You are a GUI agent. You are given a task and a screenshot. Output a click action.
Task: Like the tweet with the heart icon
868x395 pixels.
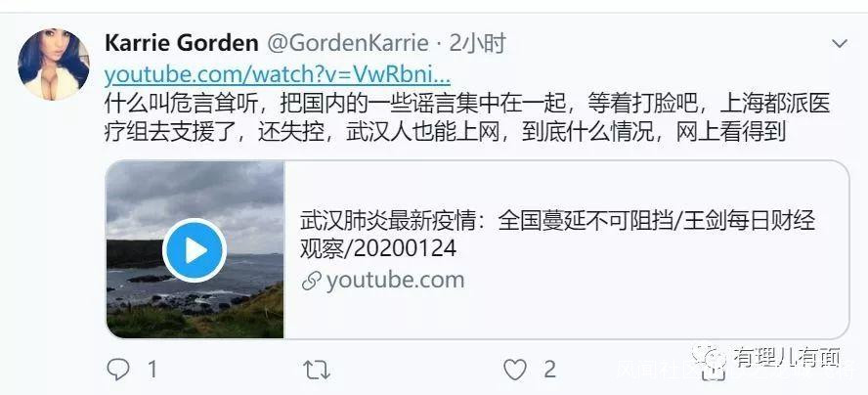pos(515,371)
